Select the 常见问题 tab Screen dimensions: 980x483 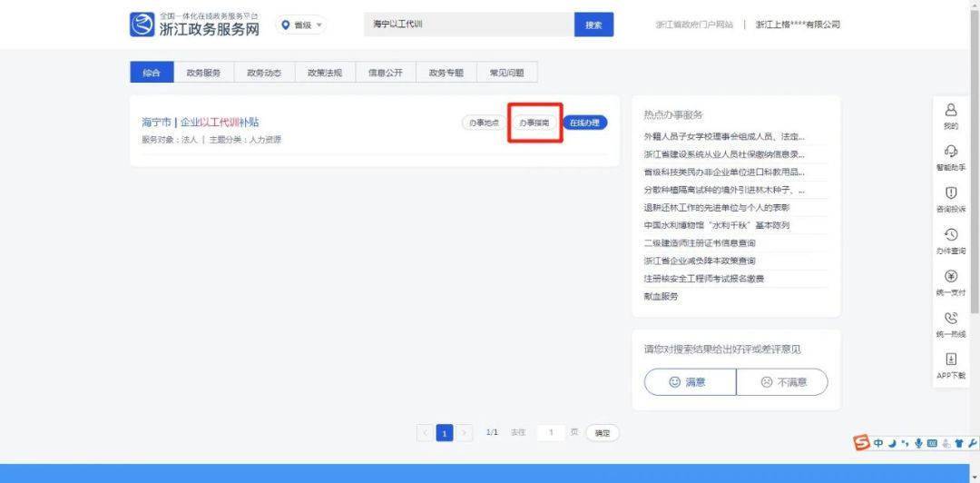pos(507,73)
